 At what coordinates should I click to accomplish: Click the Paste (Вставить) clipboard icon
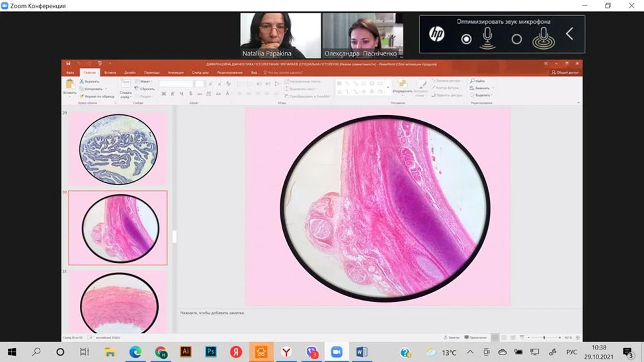69,84
